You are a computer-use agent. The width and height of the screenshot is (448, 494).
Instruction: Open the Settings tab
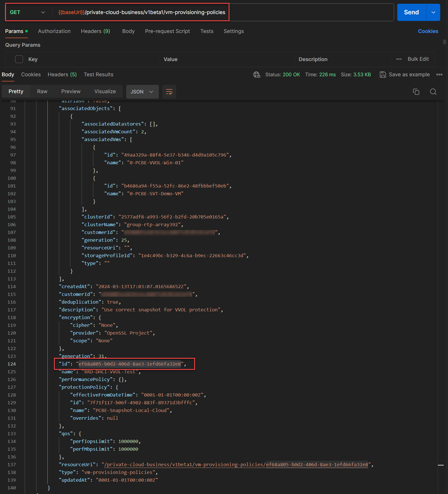pos(234,31)
